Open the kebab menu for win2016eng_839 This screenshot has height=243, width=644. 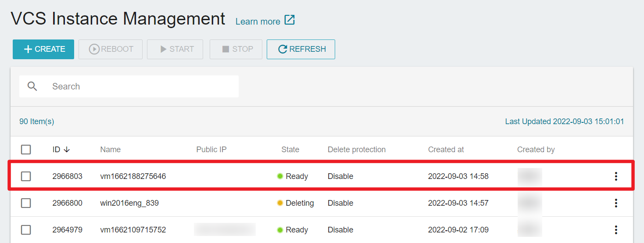[x=616, y=203]
